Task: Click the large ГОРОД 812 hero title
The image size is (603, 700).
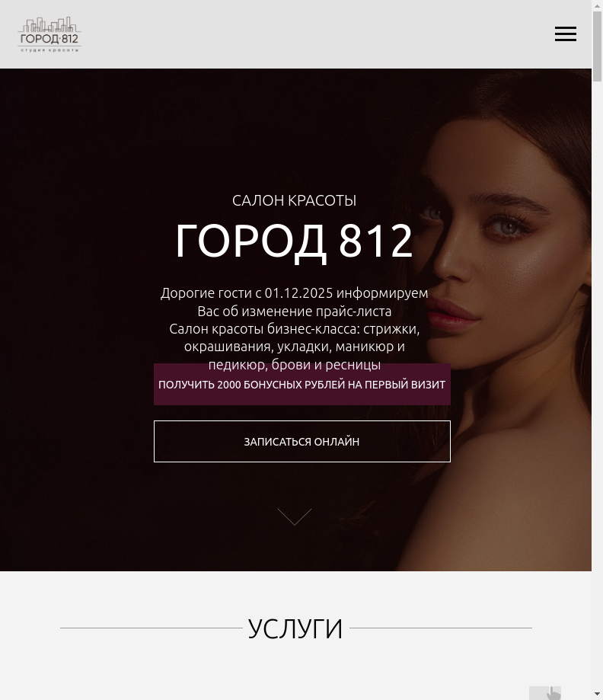Action: pyautogui.click(x=294, y=241)
